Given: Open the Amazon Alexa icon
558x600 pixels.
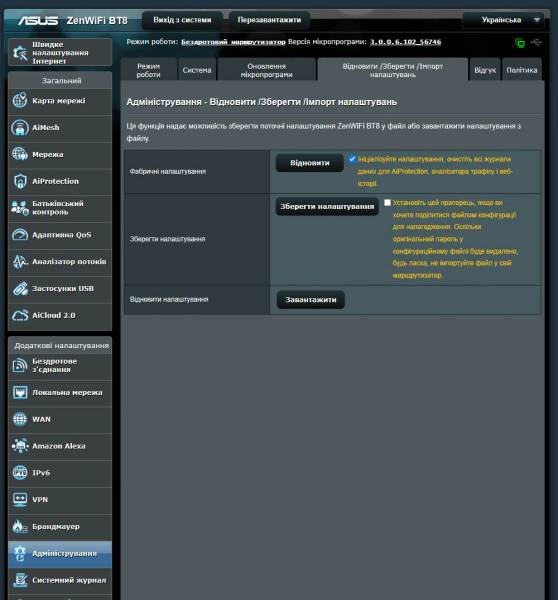Looking at the screenshot, I should tap(20, 446).
